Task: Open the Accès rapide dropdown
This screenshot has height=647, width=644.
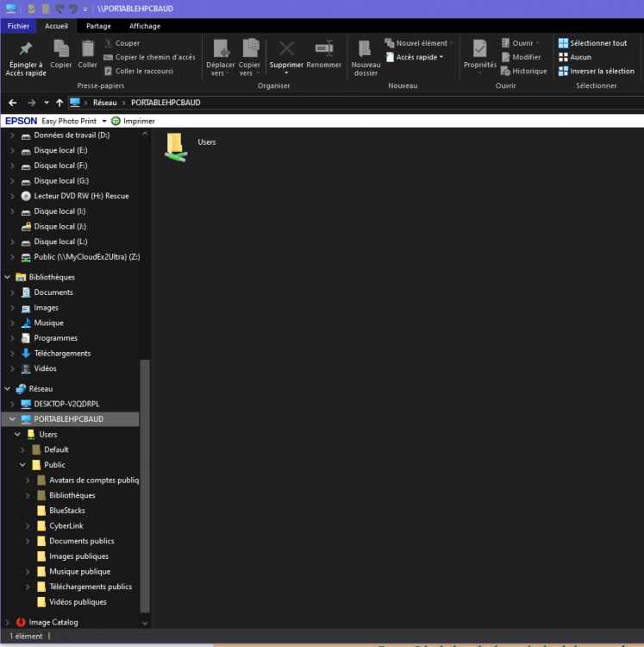Action: click(x=414, y=57)
